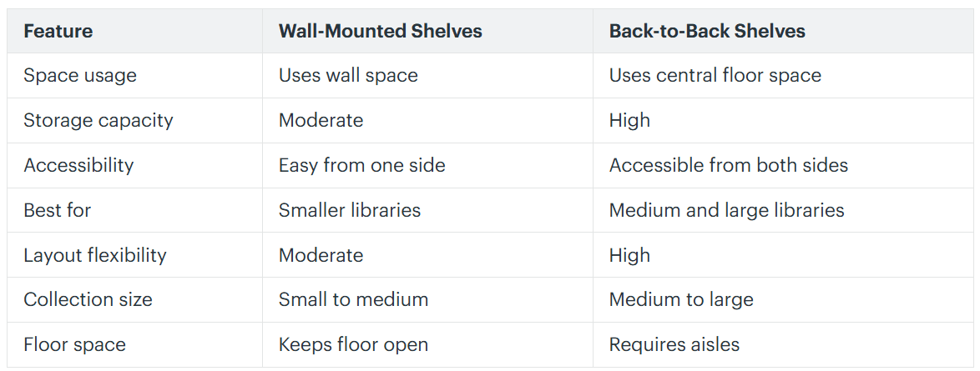Select the Back-to-Back Shelves column header
The height and width of the screenshot is (371, 980).
click(x=708, y=31)
